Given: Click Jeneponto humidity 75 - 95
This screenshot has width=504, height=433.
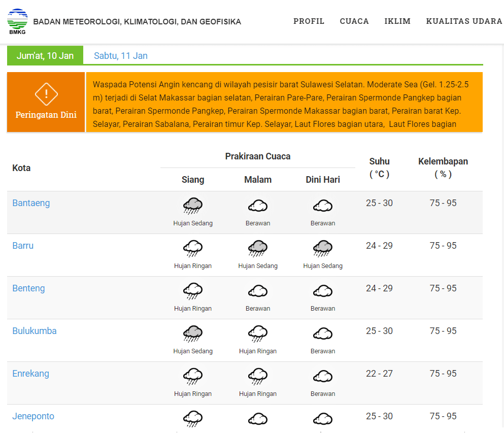Looking at the screenshot, I should (x=443, y=416).
